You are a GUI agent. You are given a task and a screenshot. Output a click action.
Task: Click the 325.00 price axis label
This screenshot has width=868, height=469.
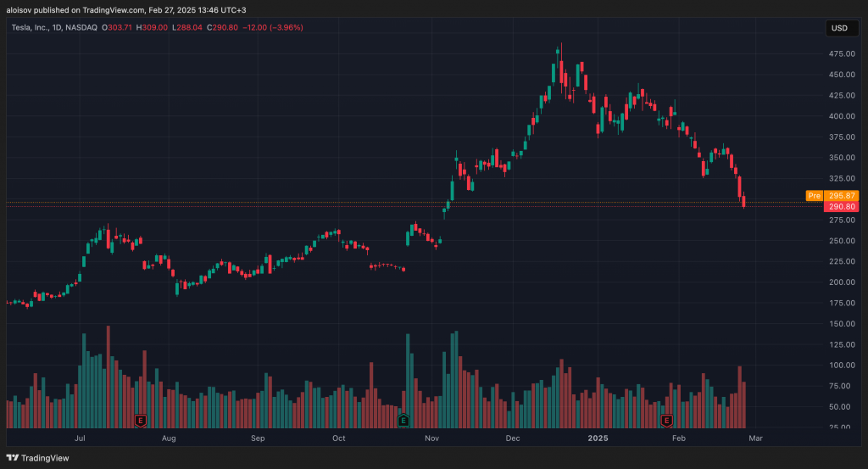tap(842, 178)
